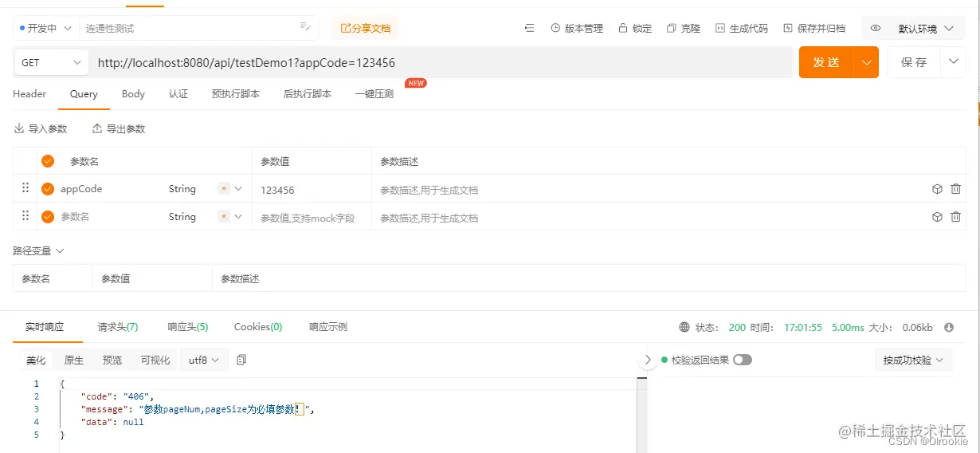Open the save button dropdown arrow

(x=953, y=62)
